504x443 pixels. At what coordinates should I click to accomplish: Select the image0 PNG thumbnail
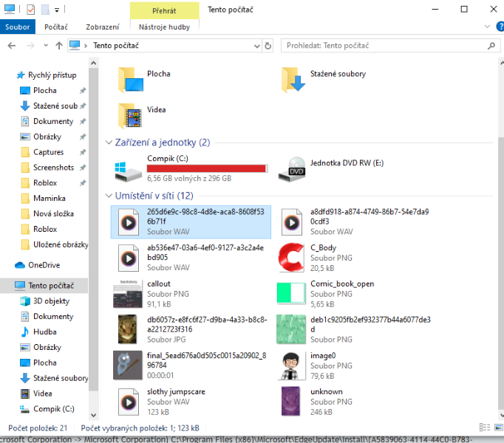click(294, 365)
